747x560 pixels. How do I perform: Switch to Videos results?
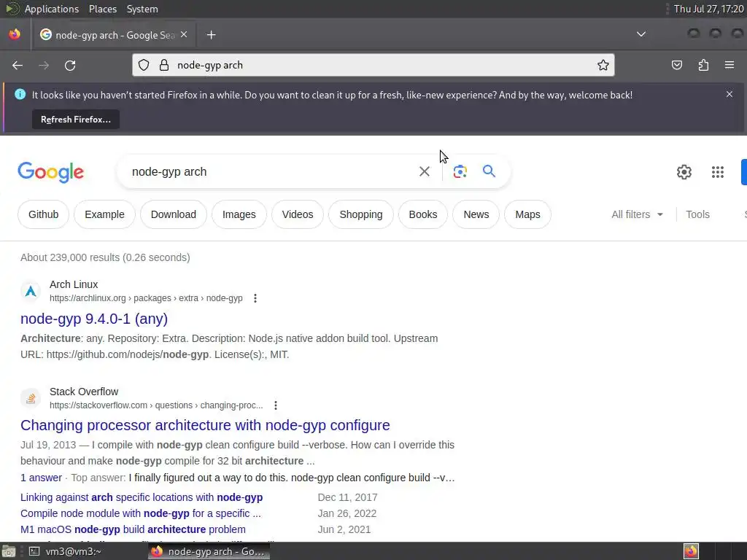298,214
